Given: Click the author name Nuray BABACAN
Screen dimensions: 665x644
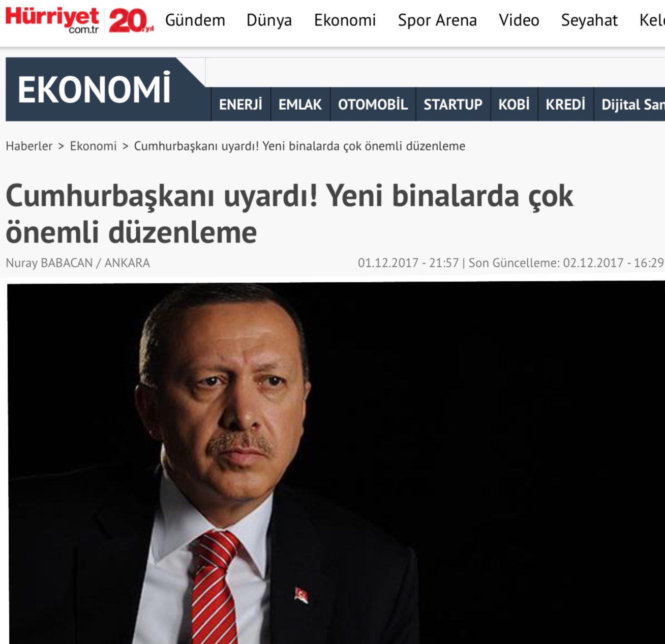Looking at the screenshot, I should pos(49,263).
